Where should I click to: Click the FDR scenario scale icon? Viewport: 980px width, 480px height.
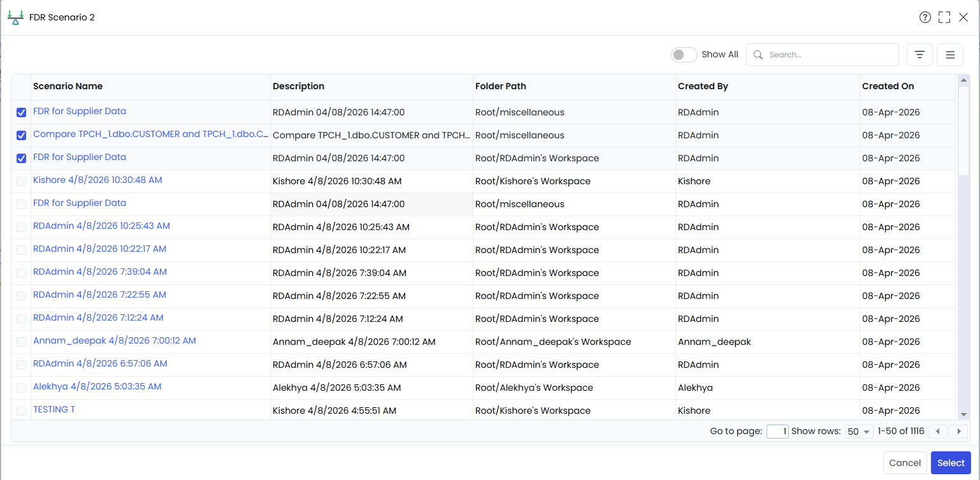[15, 17]
